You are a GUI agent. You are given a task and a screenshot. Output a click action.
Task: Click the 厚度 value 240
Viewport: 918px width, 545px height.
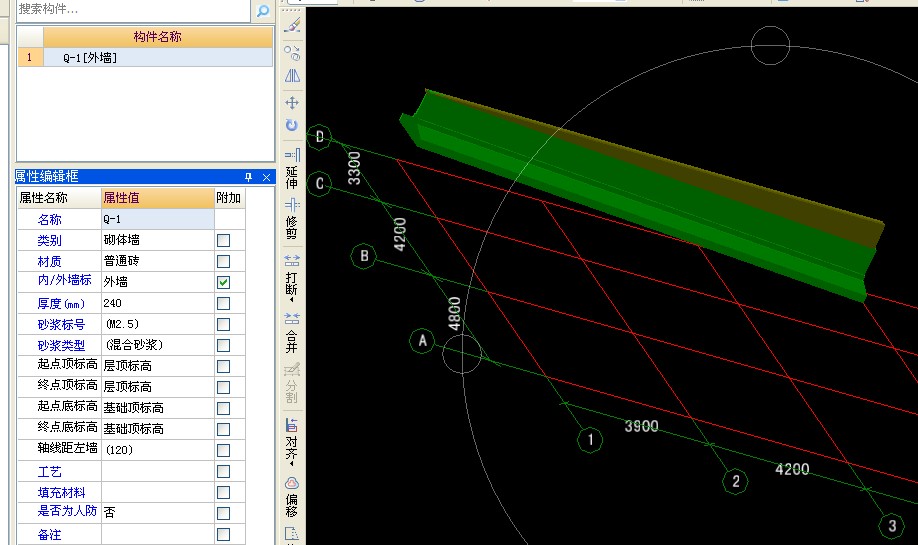pos(157,303)
